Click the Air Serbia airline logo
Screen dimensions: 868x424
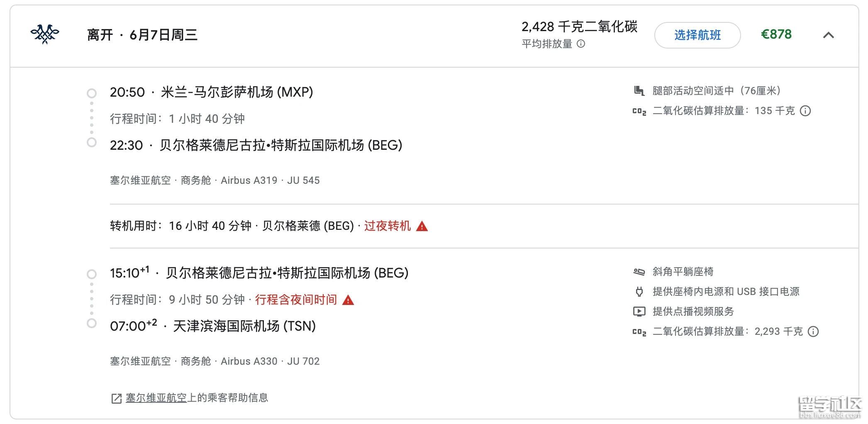[x=45, y=34]
